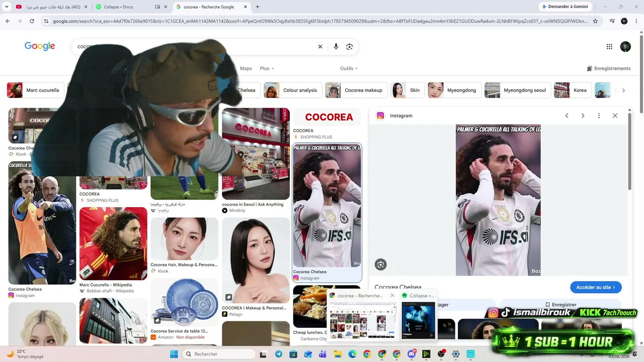Close the Instagram image preview panel

(x=615, y=116)
